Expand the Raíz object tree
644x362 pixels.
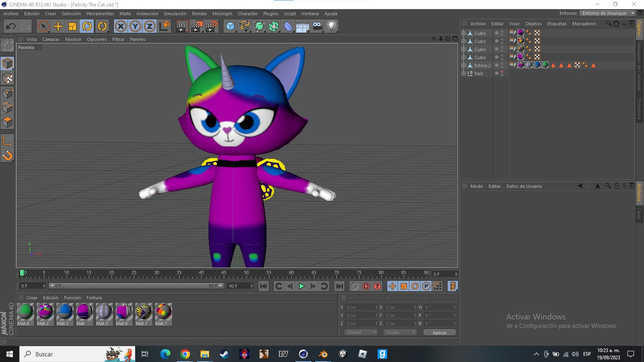click(464, 73)
